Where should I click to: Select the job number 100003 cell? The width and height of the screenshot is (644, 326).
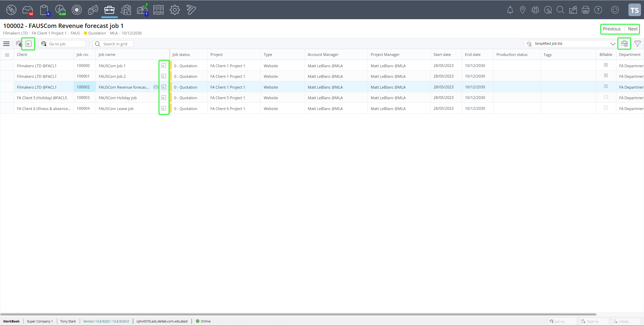tap(85, 98)
